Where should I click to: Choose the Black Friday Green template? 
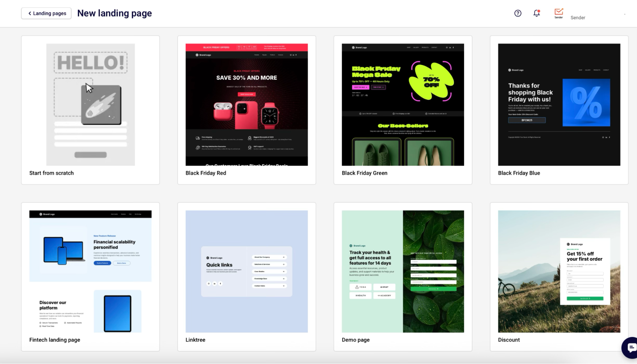pos(402,104)
